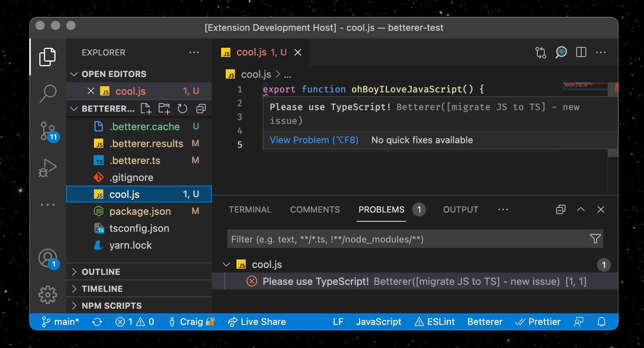Click the editor minimap overview
The width and height of the screenshot is (644, 348).
click(x=585, y=86)
